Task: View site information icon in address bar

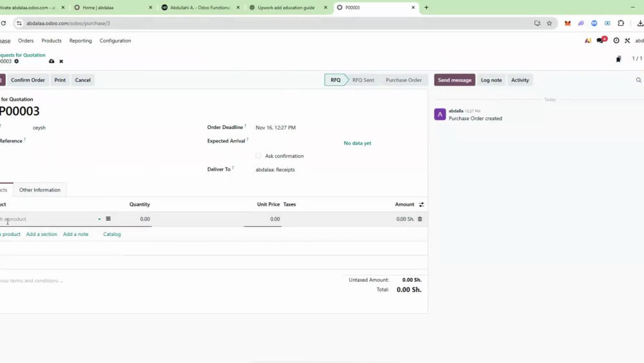Action: [x=19, y=23]
